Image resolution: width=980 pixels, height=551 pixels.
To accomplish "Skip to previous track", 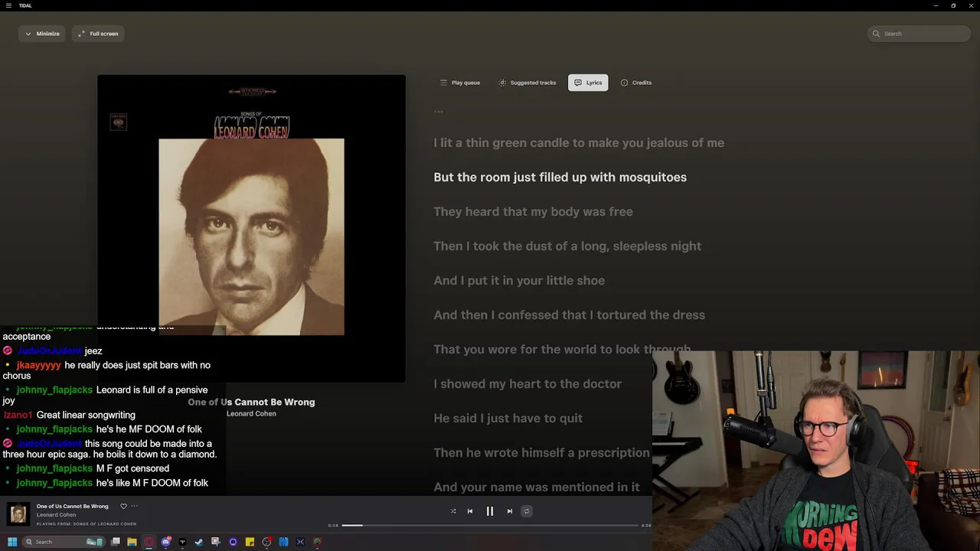I will [470, 511].
